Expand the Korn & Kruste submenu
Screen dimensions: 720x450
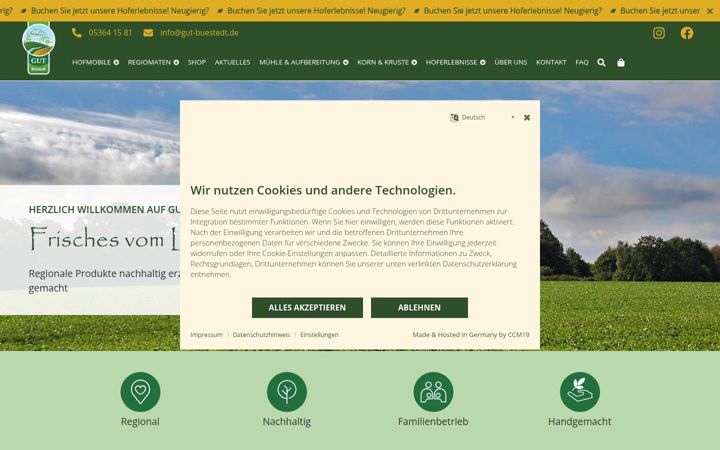[414, 62]
